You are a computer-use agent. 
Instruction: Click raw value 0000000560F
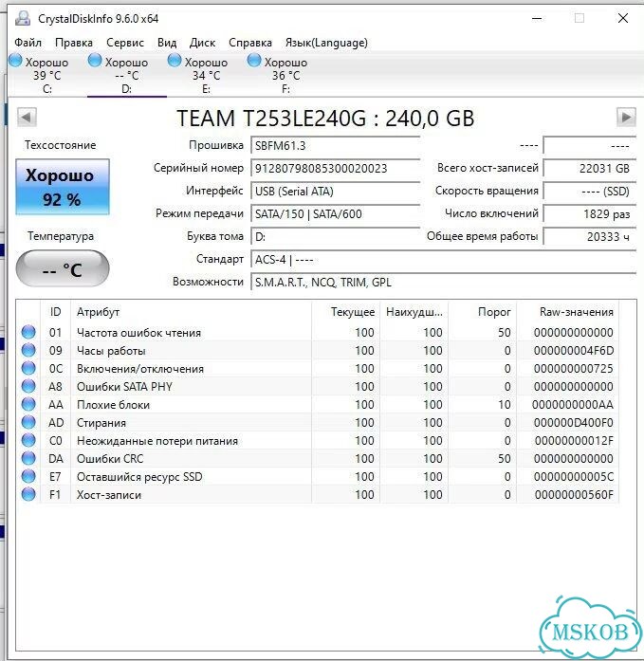pyautogui.click(x=574, y=494)
